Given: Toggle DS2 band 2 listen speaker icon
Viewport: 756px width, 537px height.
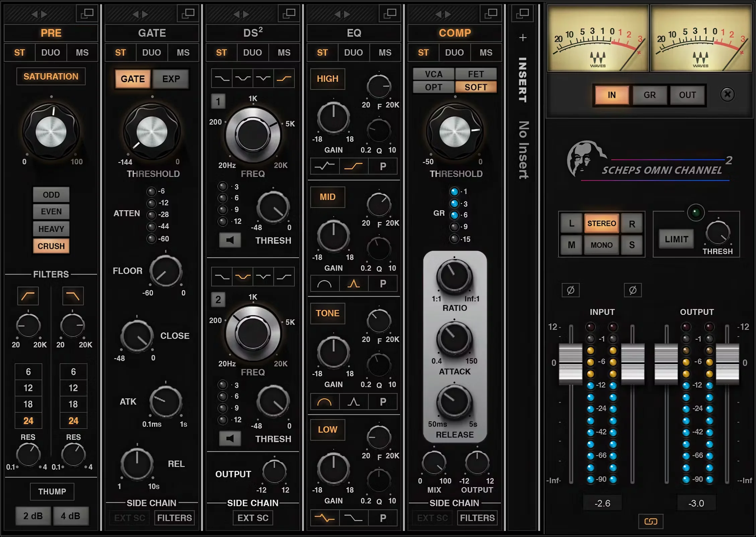Looking at the screenshot, I should point(230,438).
